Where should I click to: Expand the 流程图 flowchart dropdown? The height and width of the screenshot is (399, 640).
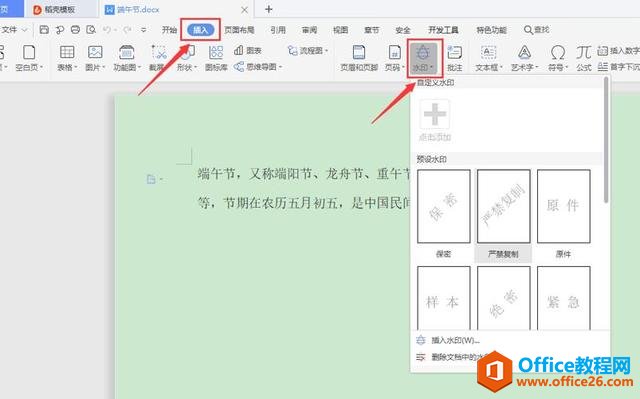[326, 51]
